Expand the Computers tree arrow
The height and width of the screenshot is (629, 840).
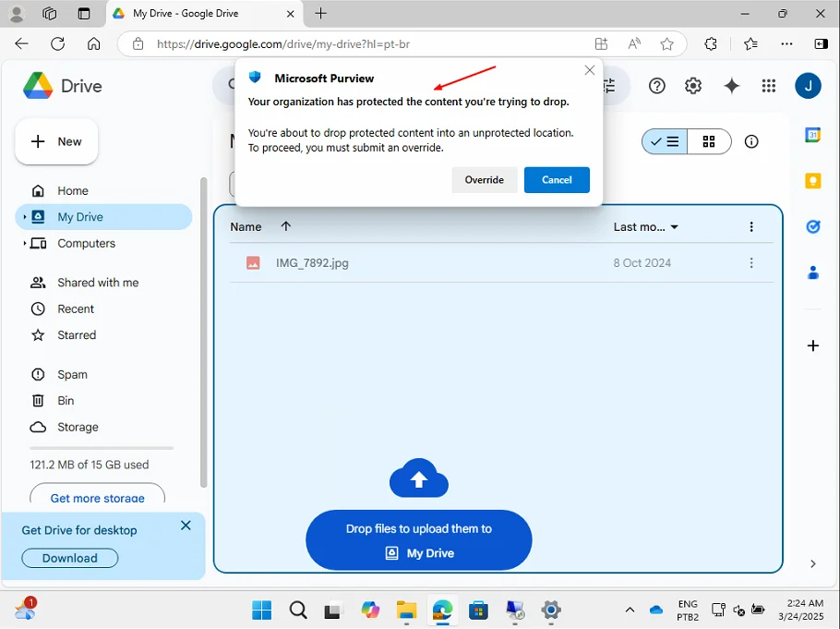pos(24,244)
